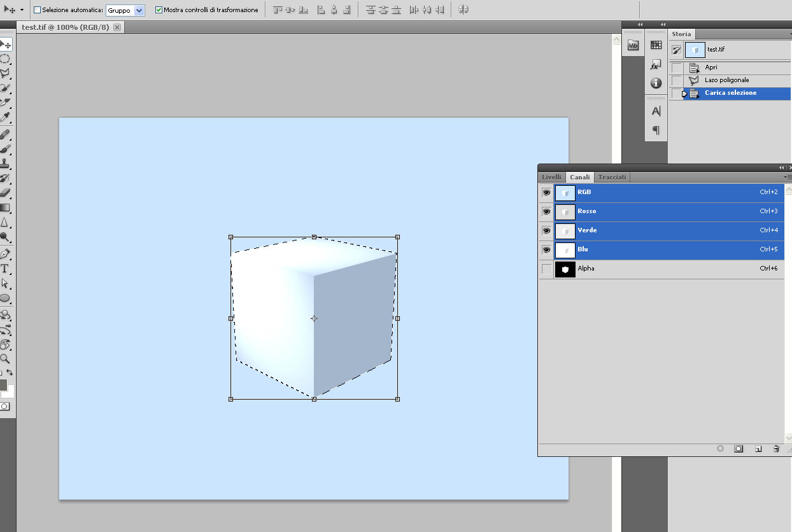Open the Styles fx panel icon
This screenshot has width=792, height=532.
point(656,65)
